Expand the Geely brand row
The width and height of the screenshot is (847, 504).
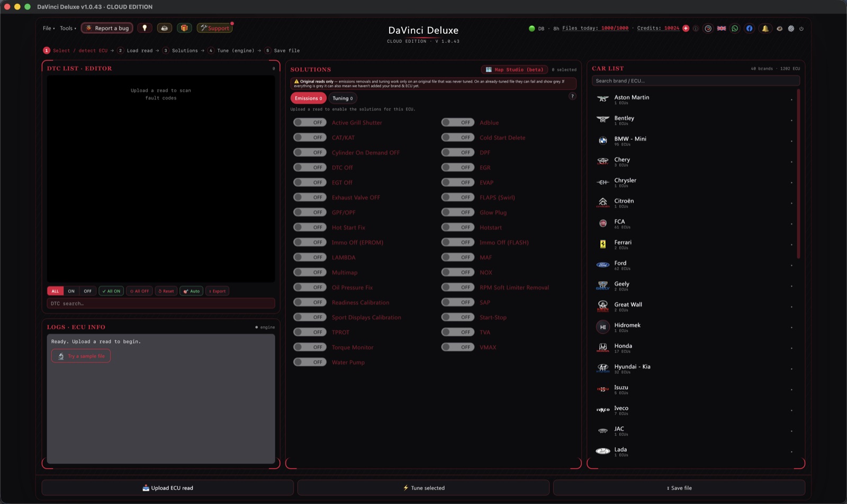695,286
